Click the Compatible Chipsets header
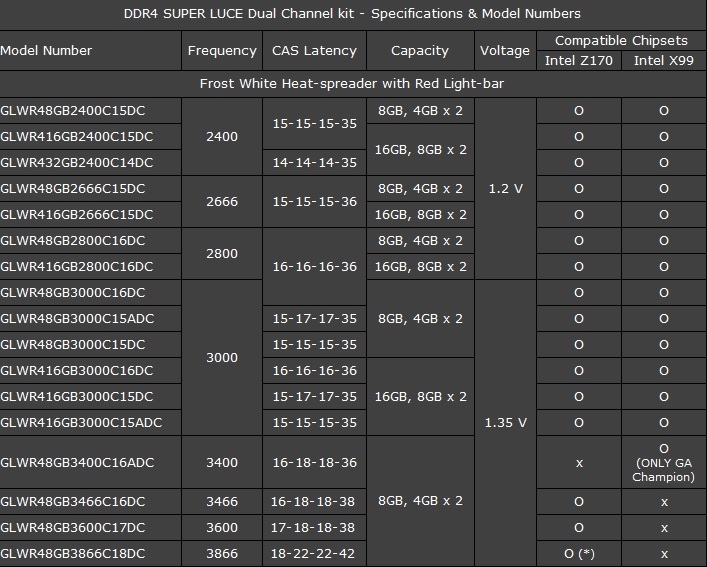Screen dimensions: 707x567 pyautogui.click(x=621, y=41)
